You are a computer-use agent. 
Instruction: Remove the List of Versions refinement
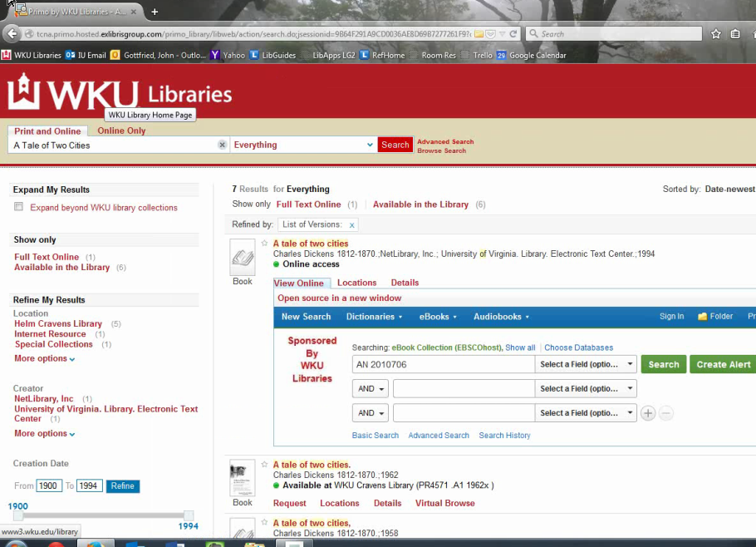[x=351, y=225]
